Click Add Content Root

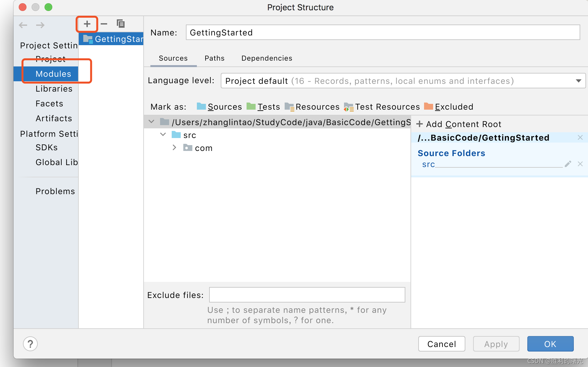[459, 124]
